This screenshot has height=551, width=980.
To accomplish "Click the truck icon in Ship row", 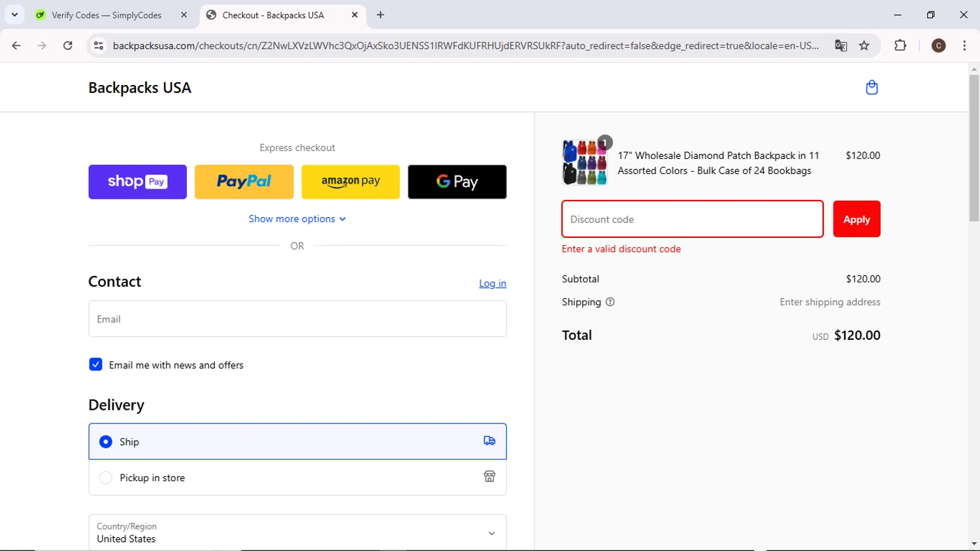I will click(489, 441).
